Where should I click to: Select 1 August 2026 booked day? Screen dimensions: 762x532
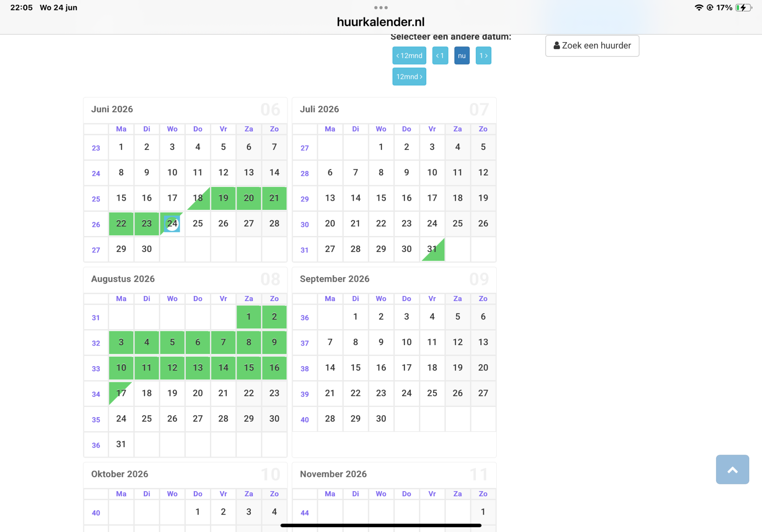[249, 317]
